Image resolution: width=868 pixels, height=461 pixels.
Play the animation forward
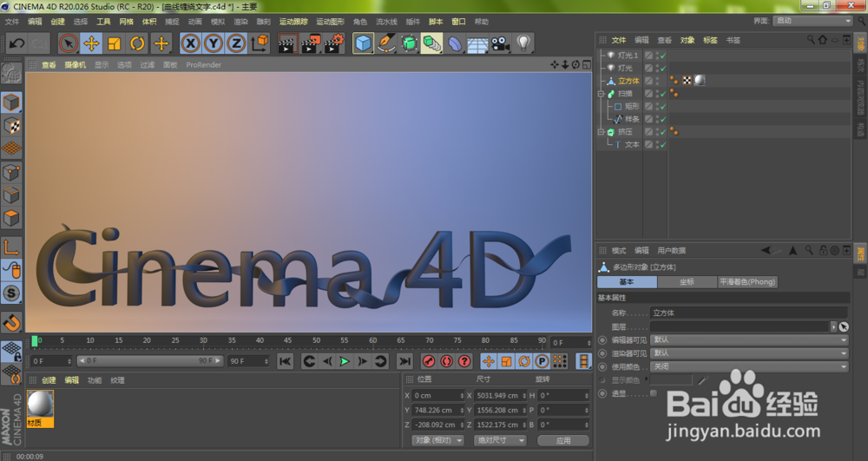click(345, 361)
